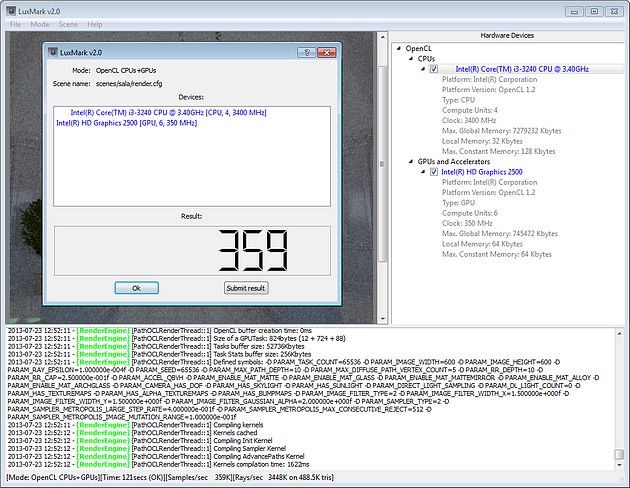The height and width of the screenshot is (488, 630).
Task: Click the 359 result score display
Action: (192, 250)
